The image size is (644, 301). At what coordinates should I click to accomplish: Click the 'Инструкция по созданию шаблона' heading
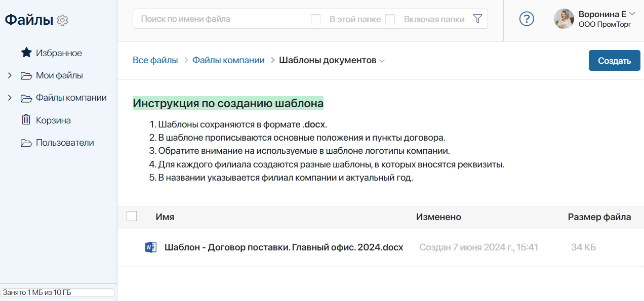tap(228, 104)
